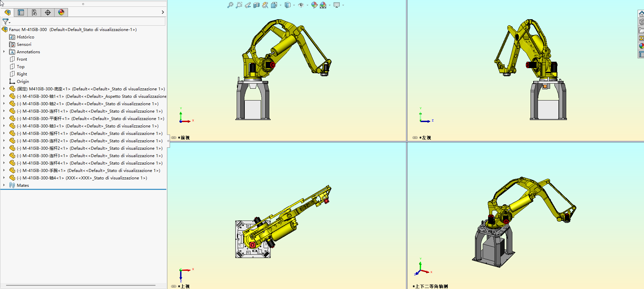Open the Custom Properties task pane icon

[x=641, y=54]
